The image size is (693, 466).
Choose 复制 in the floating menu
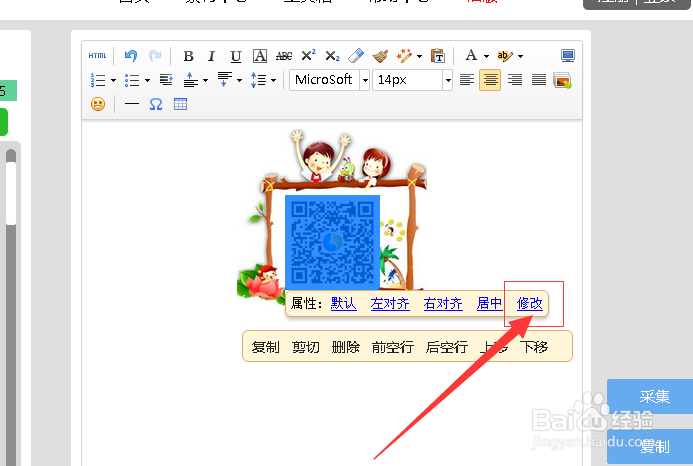click(265, 347)
